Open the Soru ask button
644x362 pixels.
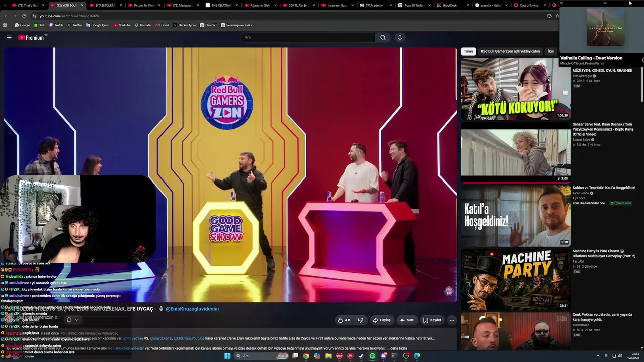[x=407, y=320]
